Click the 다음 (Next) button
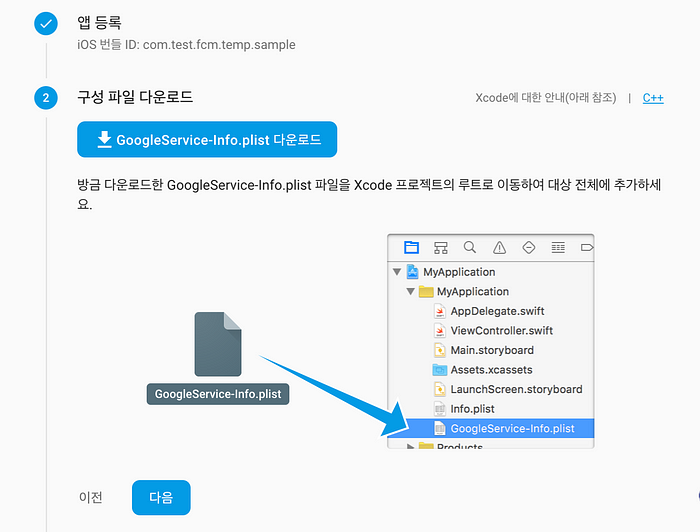 pyautogui.click(x=161, y=497)
